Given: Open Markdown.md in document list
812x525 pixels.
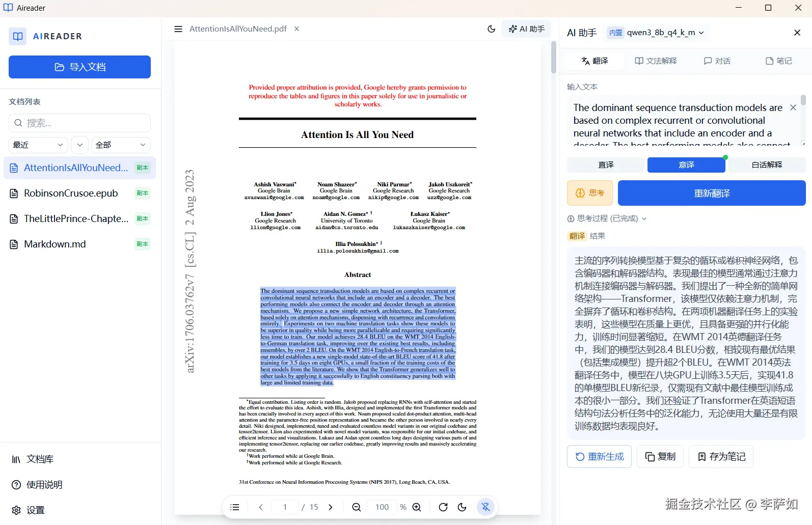Looking at the screenshot, I should (x=79, y=244).
